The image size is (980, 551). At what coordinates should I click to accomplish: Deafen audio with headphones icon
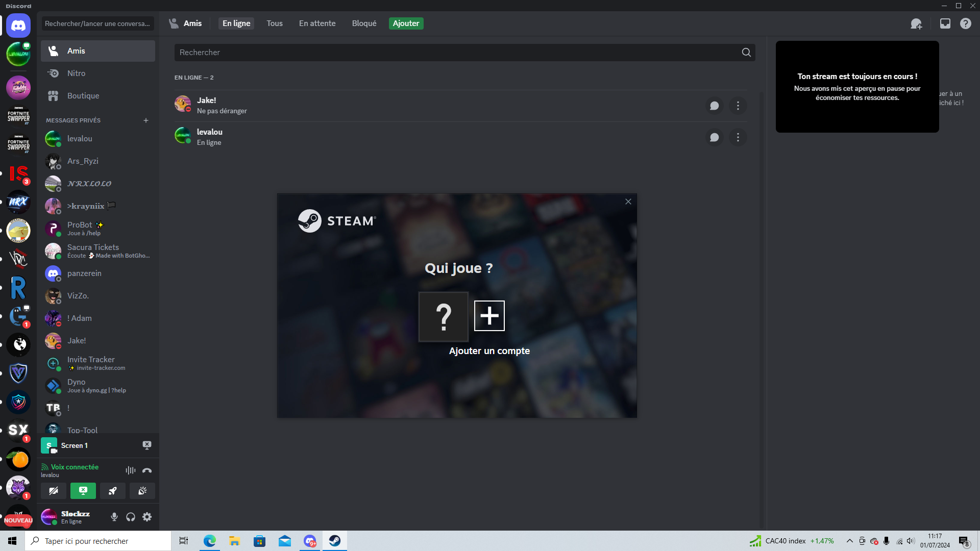point(131,517)
